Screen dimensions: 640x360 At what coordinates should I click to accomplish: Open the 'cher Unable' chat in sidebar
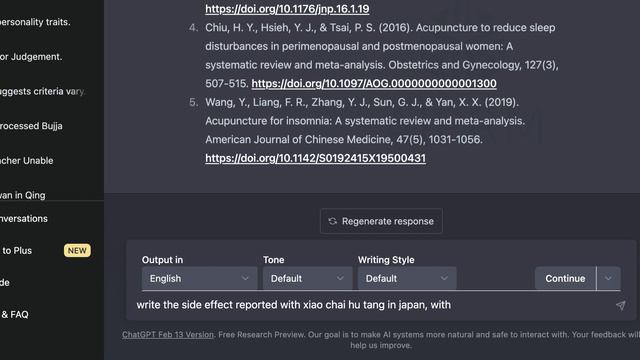(x=27, y=161)
